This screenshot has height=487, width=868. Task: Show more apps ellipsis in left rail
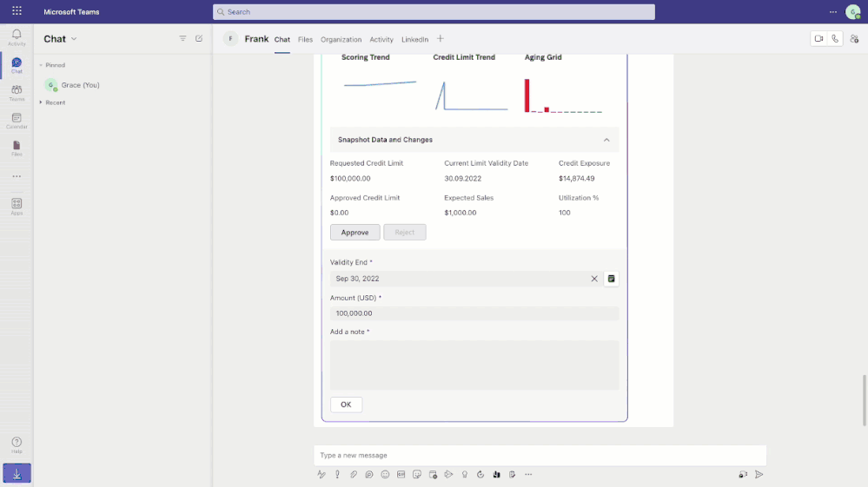(x=17, y=176)
